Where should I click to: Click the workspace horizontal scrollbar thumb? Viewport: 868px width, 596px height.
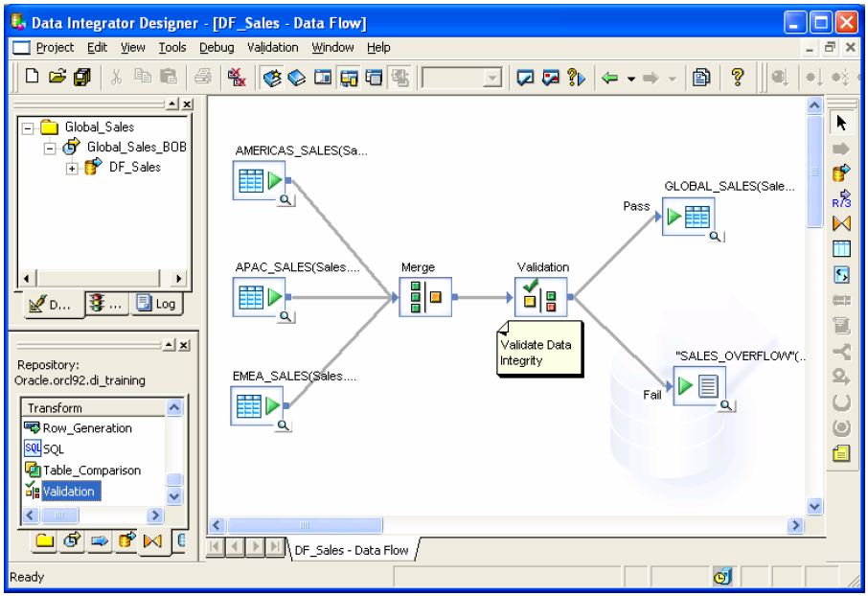(305, 525)
